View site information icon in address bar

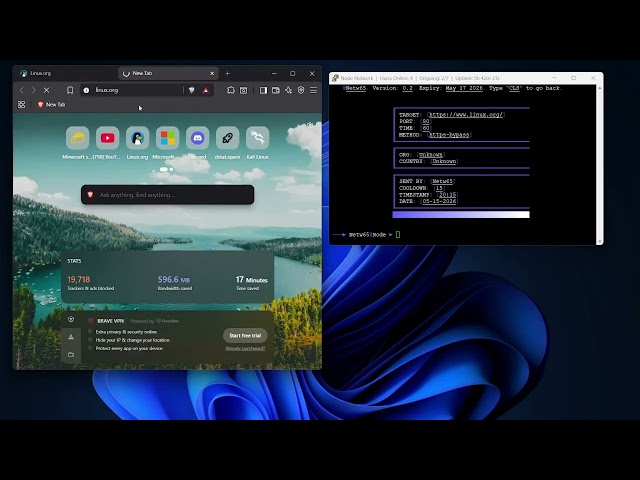point(86,90)
